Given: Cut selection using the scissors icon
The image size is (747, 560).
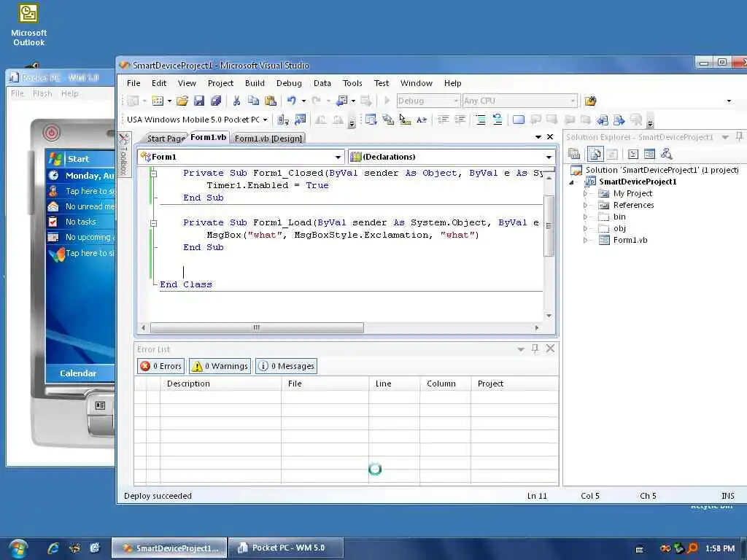Looking at the screenshot, I should pos(236,101).
